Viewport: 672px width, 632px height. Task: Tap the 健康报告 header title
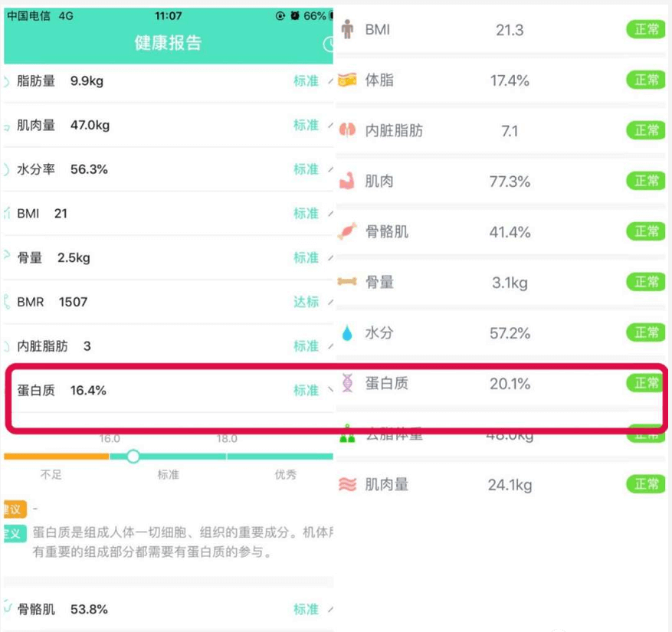click(x=168, y=43)
